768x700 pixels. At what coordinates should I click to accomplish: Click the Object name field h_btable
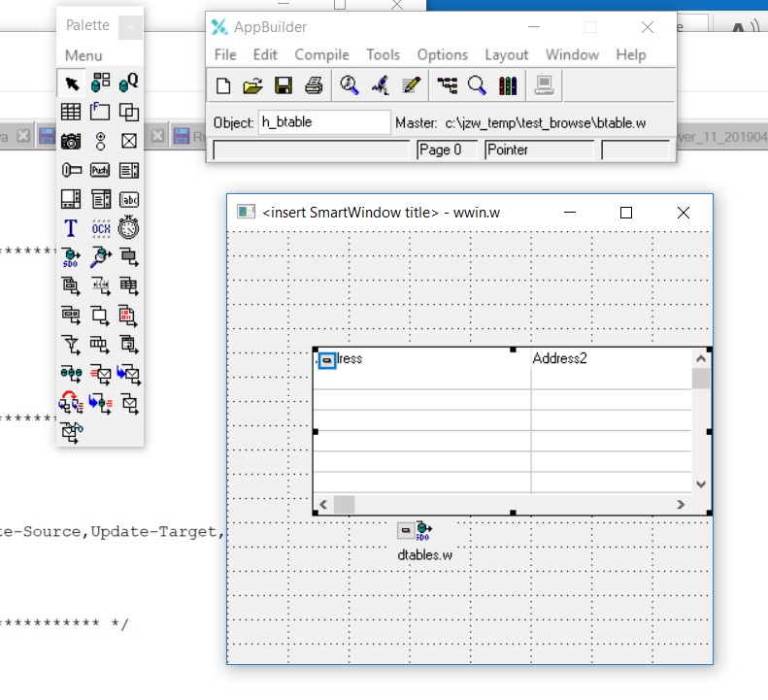pyautogui.click(x=324, y=122)
